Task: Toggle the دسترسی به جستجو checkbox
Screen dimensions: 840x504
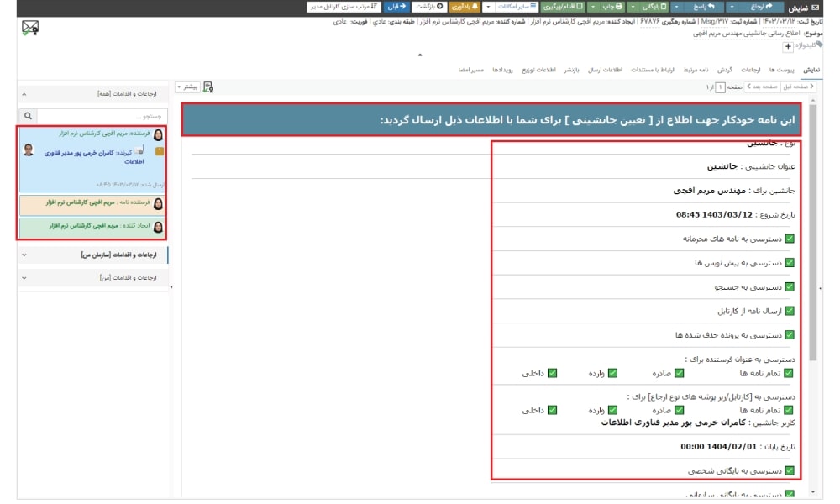Action: pyautogui.click(x=789, y=287)
